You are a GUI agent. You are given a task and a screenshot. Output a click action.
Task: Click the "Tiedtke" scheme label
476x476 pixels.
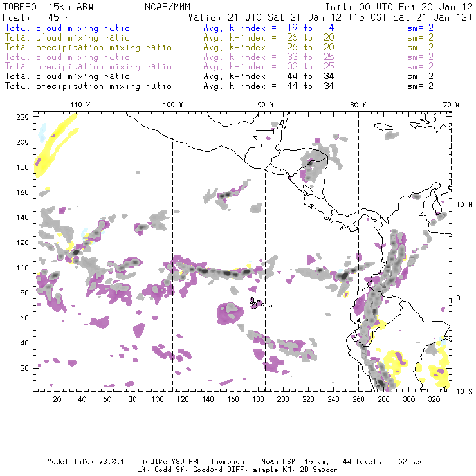[x=152, y=462]
